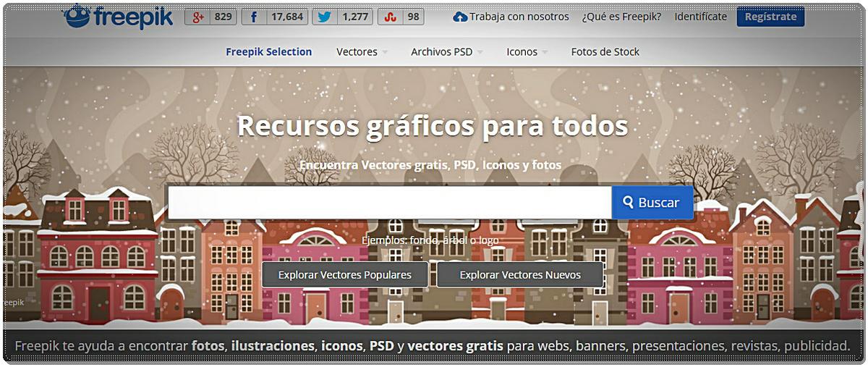
Task: Click the Freepik logo
Action: (x=118, y=17)
